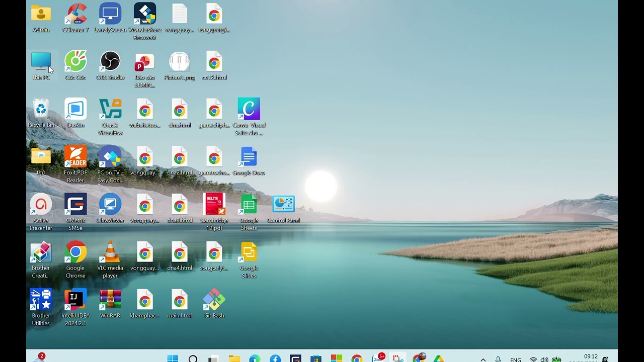Select the dna.html file
This screenshot has width=644, height=362.
click(180, 113)
